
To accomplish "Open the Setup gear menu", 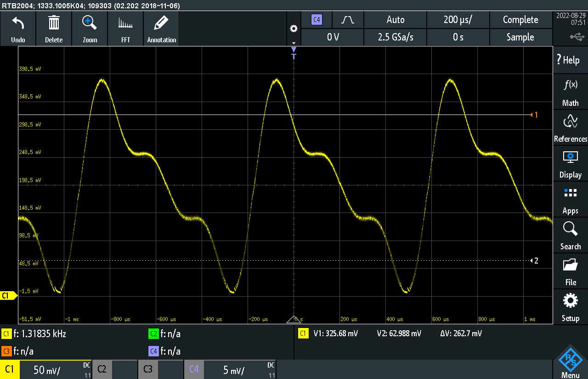I will pos(570,307).
